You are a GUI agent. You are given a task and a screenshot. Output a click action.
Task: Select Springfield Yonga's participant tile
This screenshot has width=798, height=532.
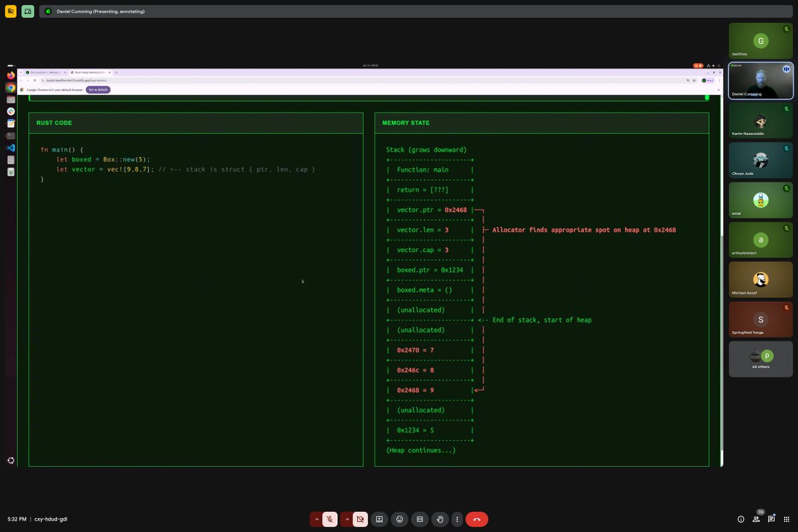point(761,319)
